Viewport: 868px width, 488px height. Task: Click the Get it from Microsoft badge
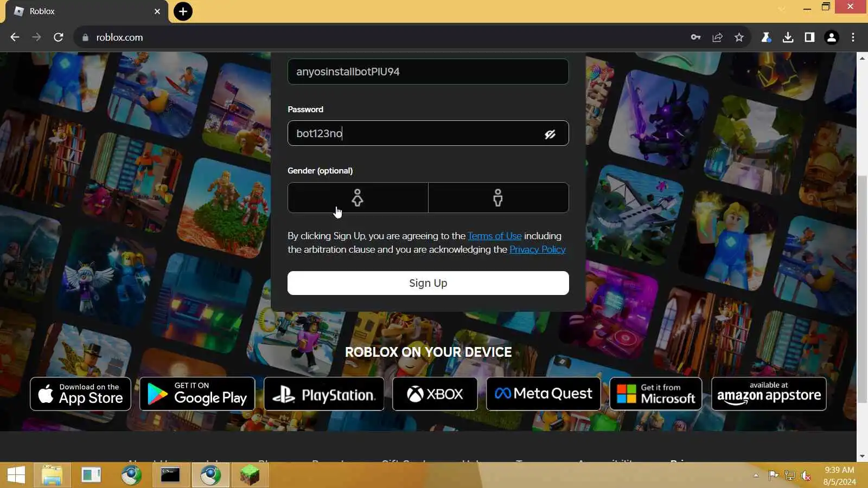[x=656, y=394]
